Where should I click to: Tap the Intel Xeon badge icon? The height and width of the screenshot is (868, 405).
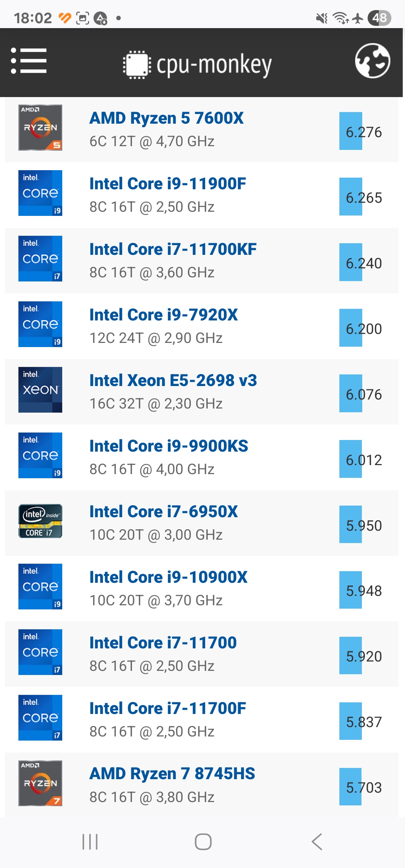click(40, 390)
